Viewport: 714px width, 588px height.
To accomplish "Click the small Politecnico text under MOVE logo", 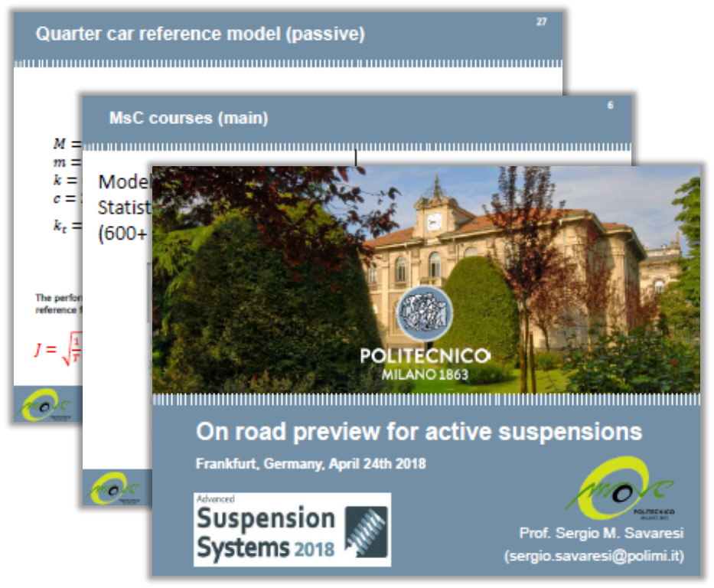I will (x=654, y=510).
